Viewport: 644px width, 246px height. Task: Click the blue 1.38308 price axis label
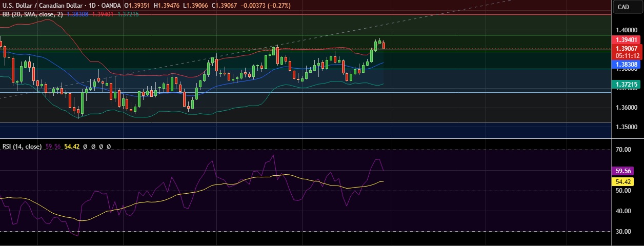[627, 65]
